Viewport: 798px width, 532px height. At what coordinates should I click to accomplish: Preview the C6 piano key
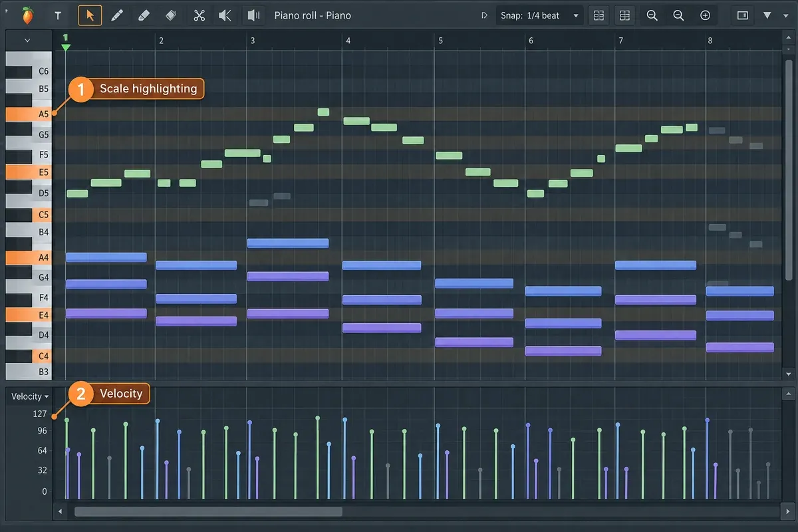tap(43, 71)
